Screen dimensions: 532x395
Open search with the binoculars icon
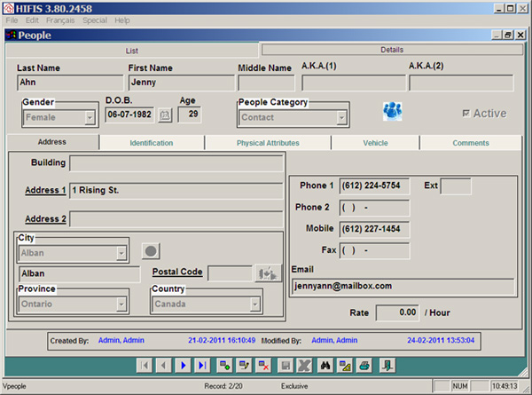[x=325, y=365]
